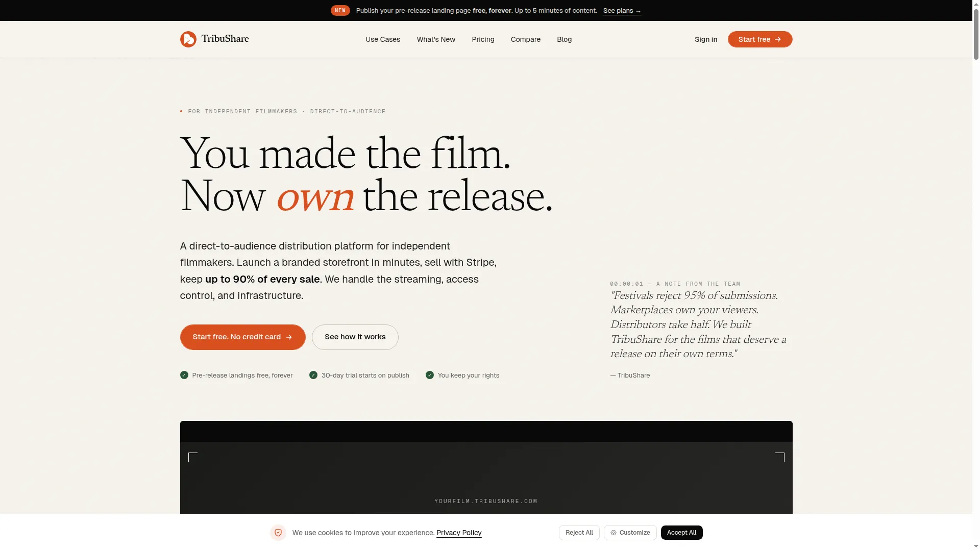
Task: Click the TribuShare logo icon
Action: point(188,39)
